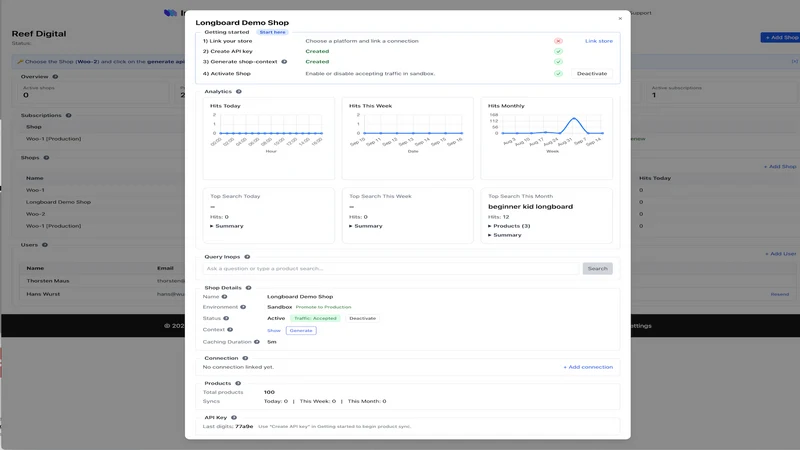Click the red failed status icon for Link your store

click(558, 41)
